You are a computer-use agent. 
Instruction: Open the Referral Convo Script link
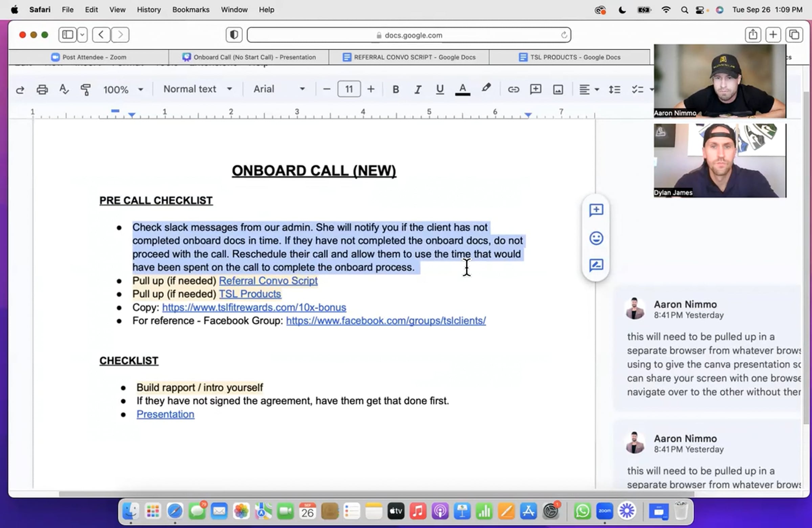pos(268,281)
